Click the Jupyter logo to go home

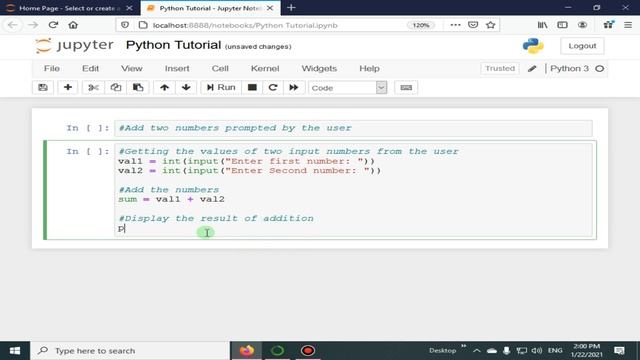(x=74, y=45)
